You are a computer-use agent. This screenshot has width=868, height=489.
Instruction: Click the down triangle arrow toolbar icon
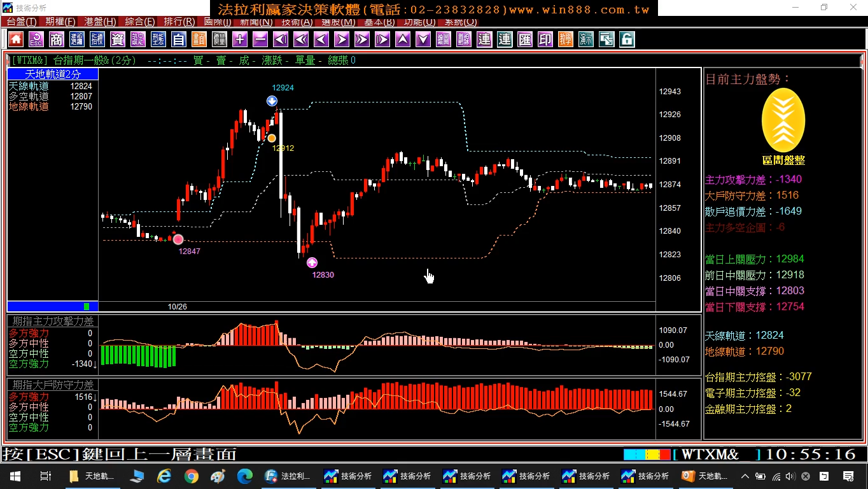coord(423,39)
